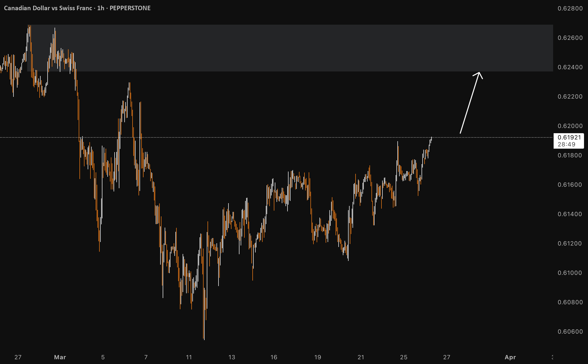Click the latest candle at the current price

(x=431, y=139)
